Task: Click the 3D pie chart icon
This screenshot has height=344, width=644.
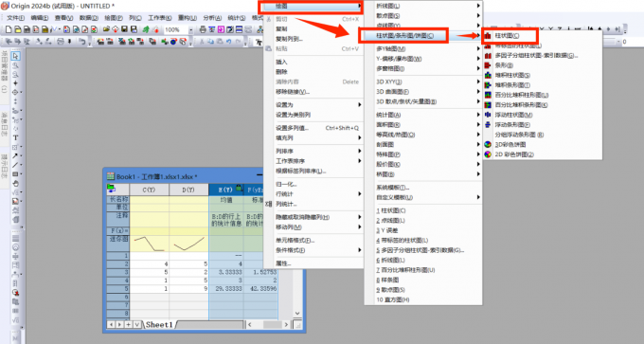Action: 488,145
